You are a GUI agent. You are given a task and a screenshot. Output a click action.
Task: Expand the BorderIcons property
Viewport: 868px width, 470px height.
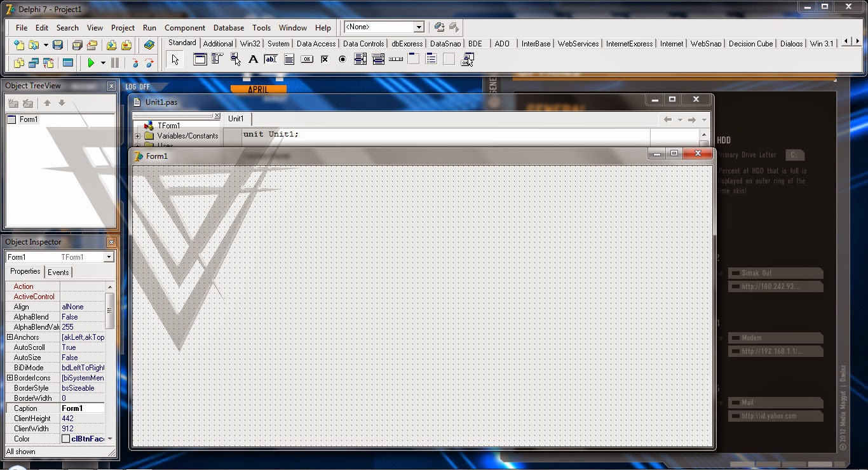coord(10,378)
